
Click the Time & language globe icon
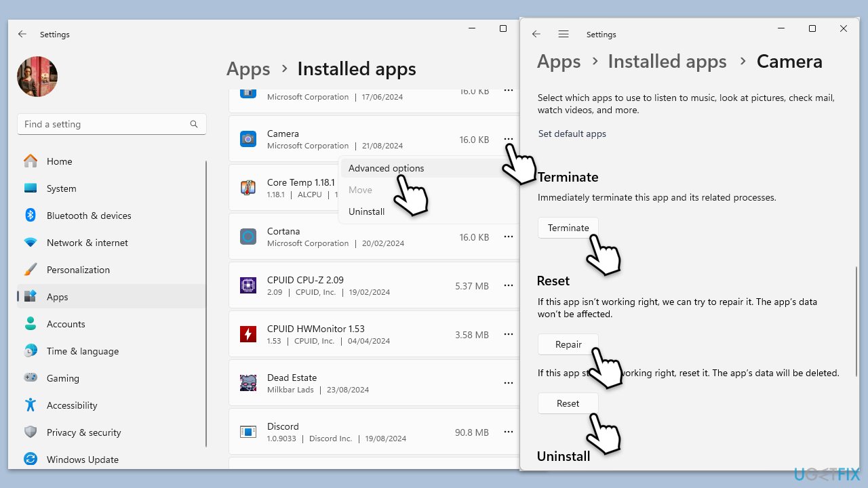click(x=31, y=351)
